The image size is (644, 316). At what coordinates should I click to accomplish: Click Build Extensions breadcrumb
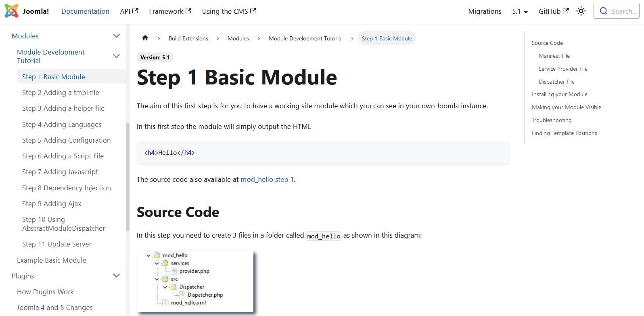[x=188, y=38]
